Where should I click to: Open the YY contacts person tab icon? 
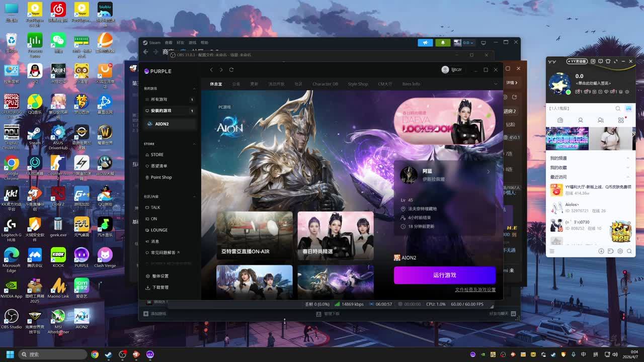580,121
